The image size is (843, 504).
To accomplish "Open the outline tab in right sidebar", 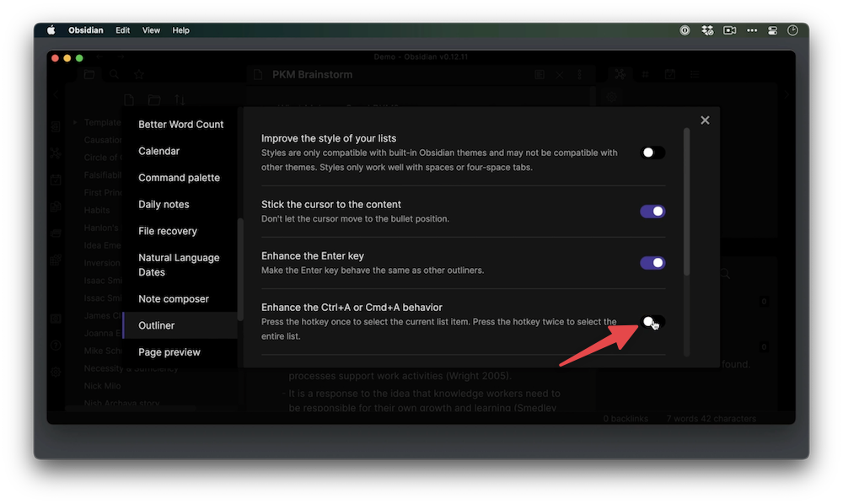I will (x=695, y=75).
